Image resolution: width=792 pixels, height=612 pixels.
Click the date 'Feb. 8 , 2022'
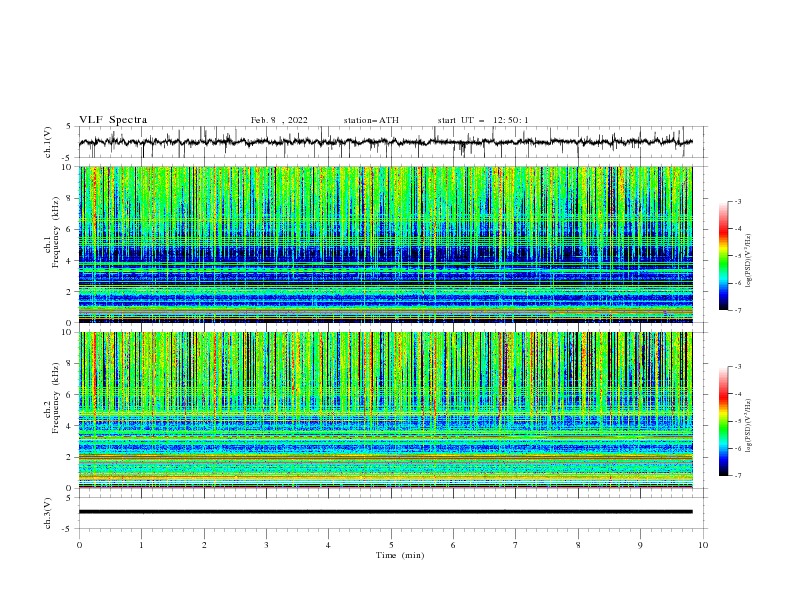(x=279, y=120)
